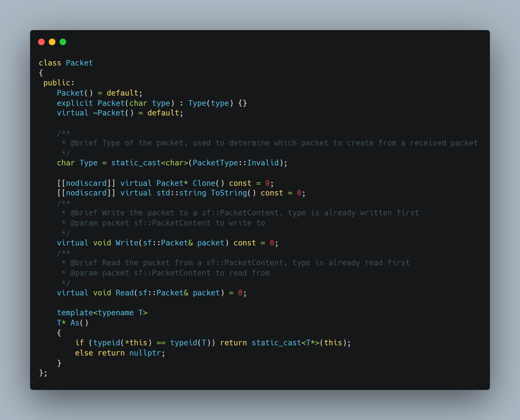Click the first [[nodiscard]] attribute
Viewport: 520px width, 420px height.
pyautogui.click(x=86, y=183)
